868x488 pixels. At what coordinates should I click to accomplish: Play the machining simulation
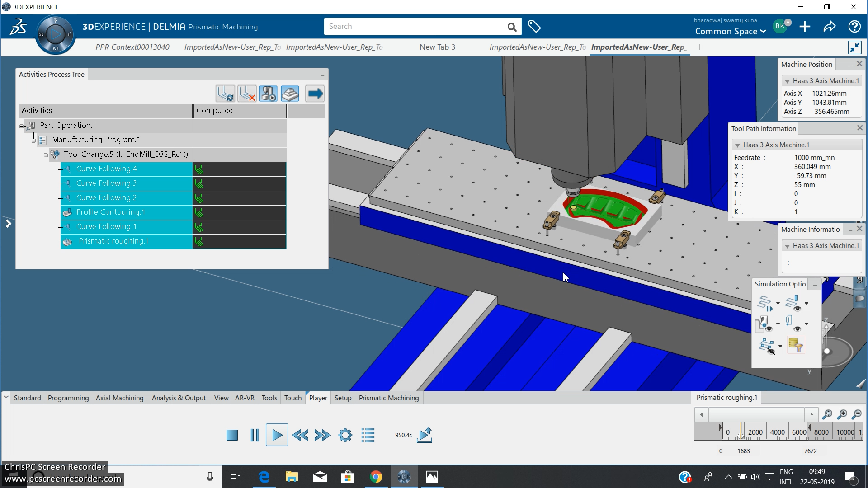click(277, 435)
